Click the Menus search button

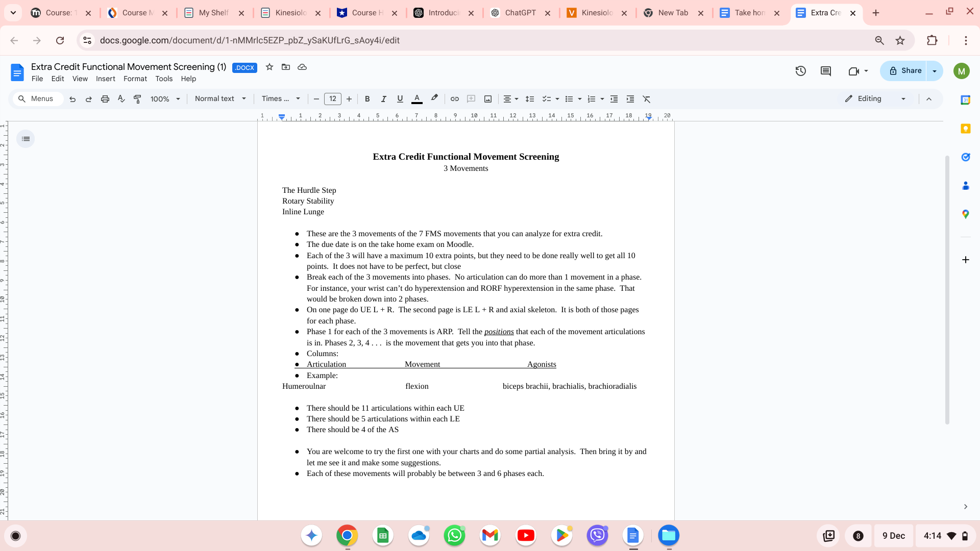click(36, 99)
